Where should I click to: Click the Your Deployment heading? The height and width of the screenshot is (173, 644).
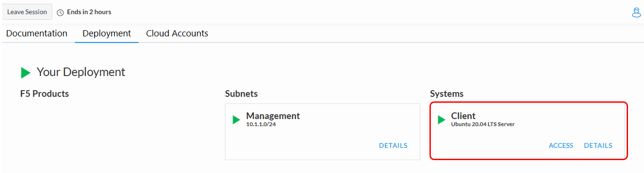tap(81, 72)
